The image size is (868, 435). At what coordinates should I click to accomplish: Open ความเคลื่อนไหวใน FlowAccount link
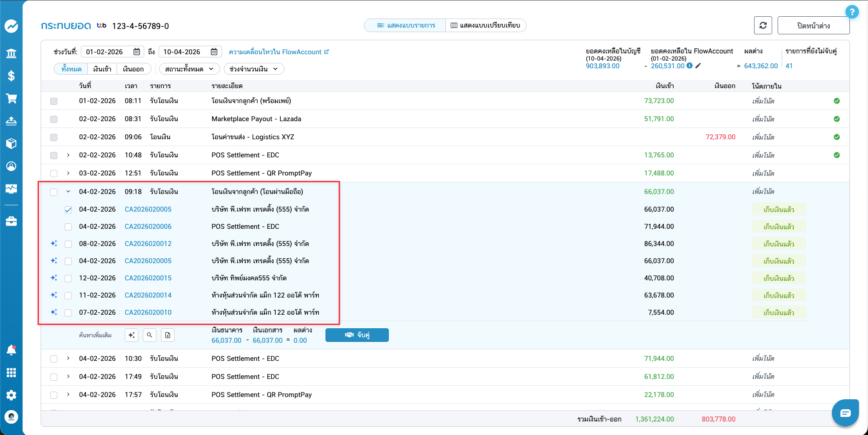(278, 52)
